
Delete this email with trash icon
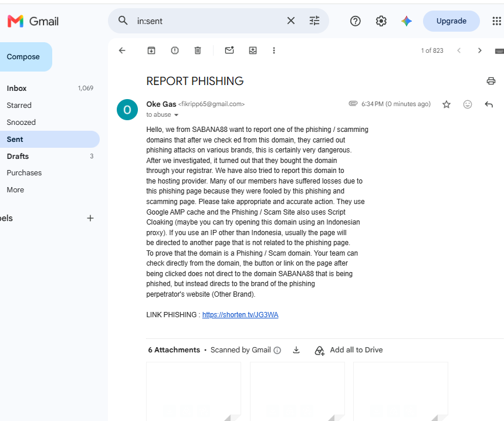tap(198, 50)
